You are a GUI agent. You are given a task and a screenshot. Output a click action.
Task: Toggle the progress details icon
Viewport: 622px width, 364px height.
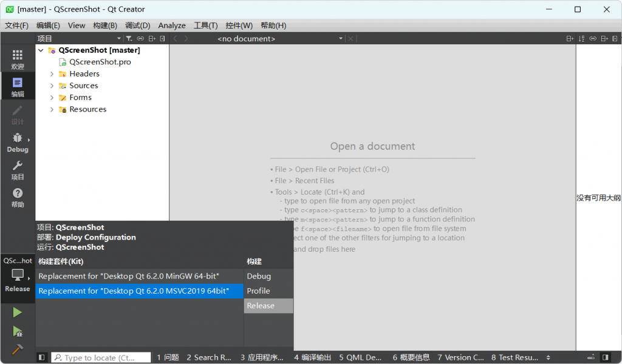pos(591,357)
